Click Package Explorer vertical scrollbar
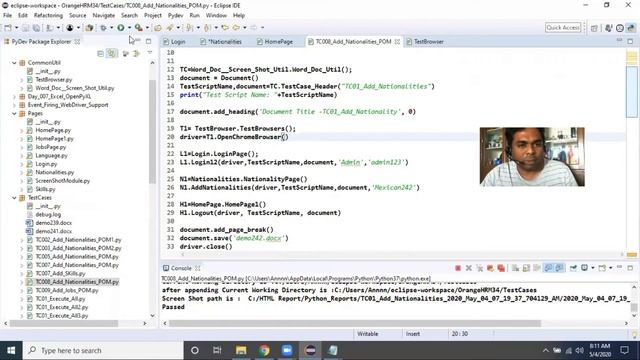640x360 pixels. (152, 131)
